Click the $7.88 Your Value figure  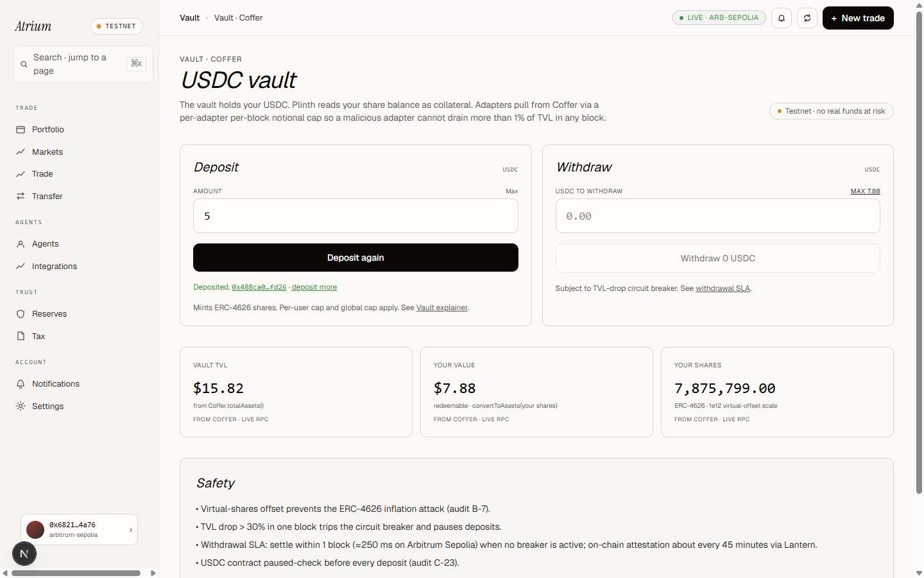click(x=454, y=389)
